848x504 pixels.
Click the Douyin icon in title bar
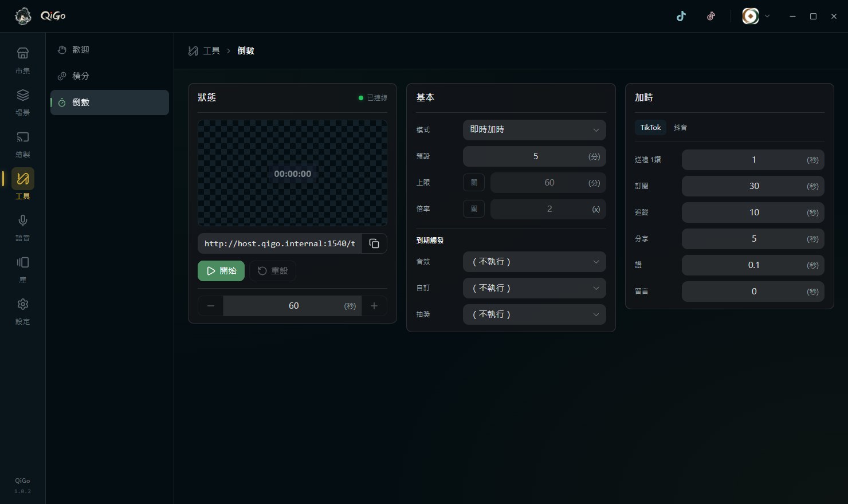(x=711, y=16)
